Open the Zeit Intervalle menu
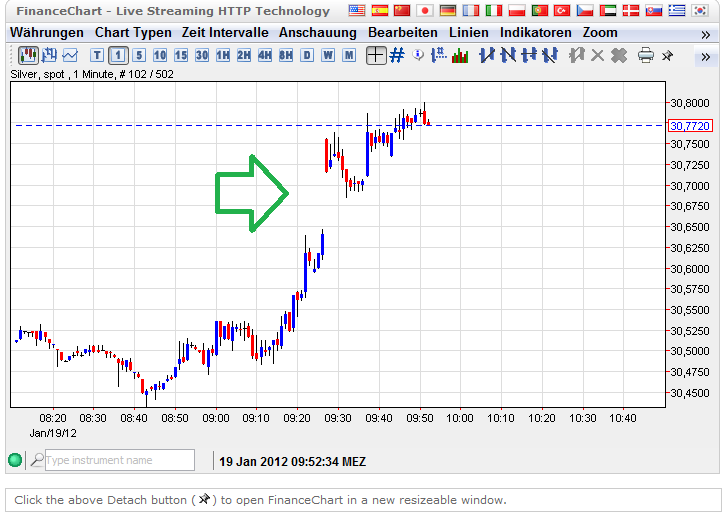727x519 pixels. tap(225, 33)
